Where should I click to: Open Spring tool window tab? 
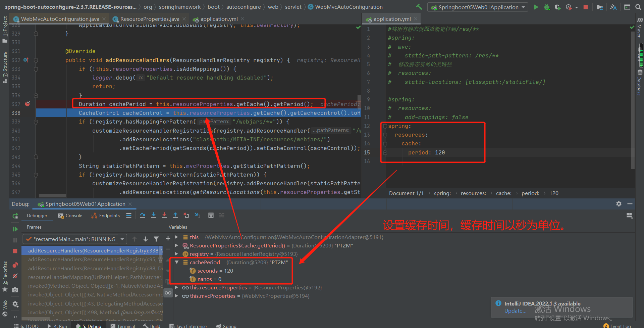226,326
